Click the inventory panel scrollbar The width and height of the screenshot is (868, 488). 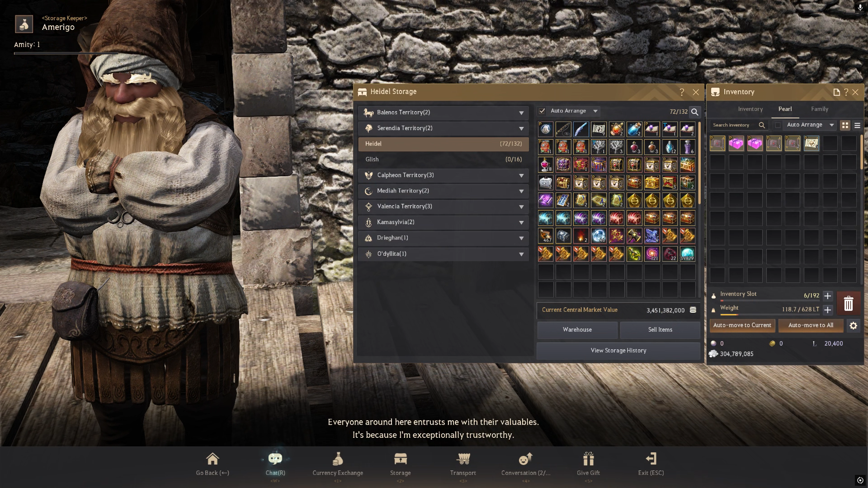tap(862, 152)
